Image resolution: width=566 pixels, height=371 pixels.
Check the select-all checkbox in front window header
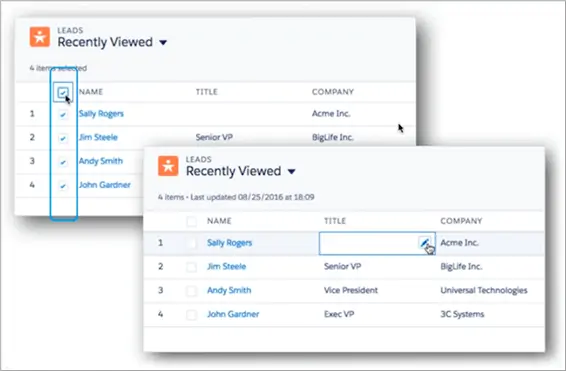tap(191, 221)
